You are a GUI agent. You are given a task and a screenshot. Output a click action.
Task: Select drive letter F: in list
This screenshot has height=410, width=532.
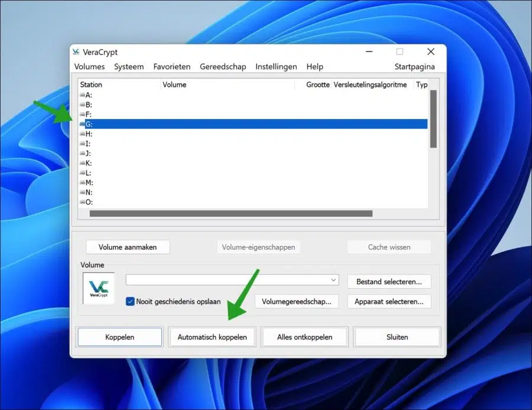pos(89,114)
